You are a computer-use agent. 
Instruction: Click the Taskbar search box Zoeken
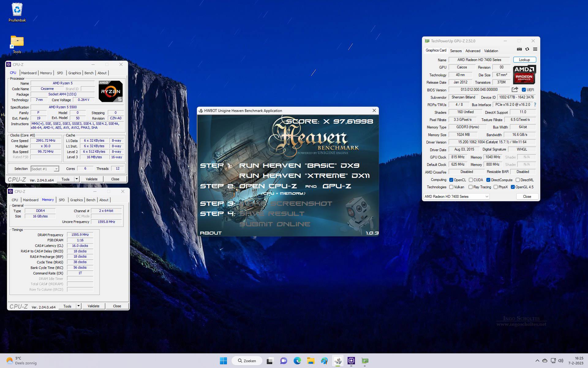point(247,361)
